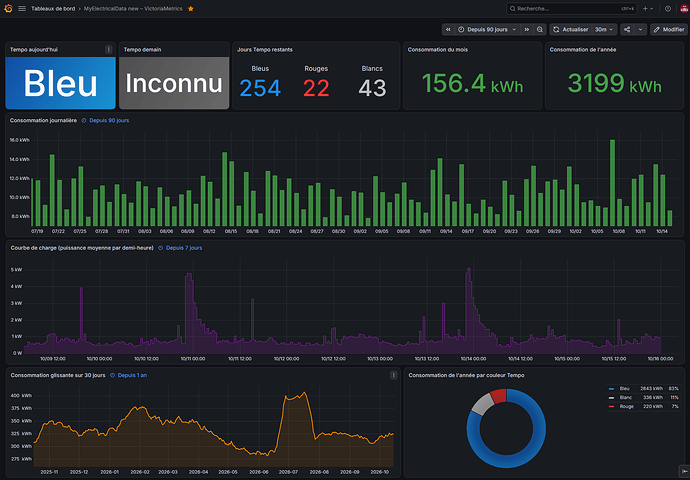Viewport: 690px width, 480px height.
Task: Click clock icon beside Depuis 7 jours override
Action: (x=161, y=248)
